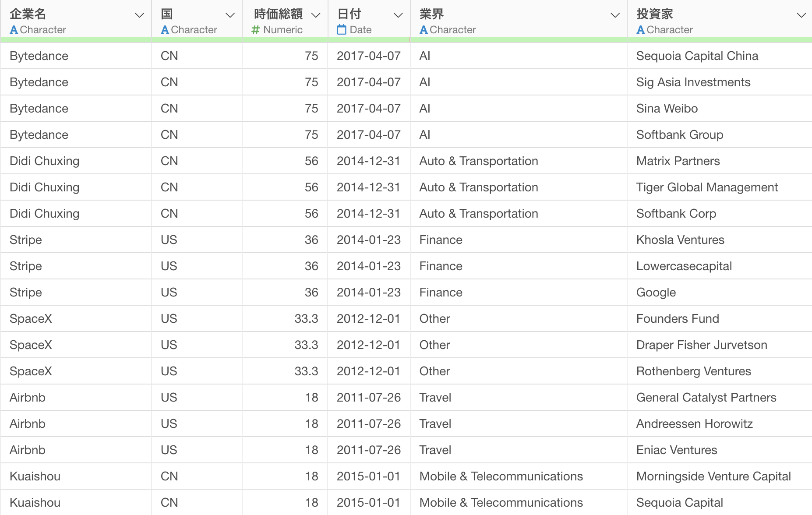Click Finance in the Khosla Ventures row

pos(441,240)
